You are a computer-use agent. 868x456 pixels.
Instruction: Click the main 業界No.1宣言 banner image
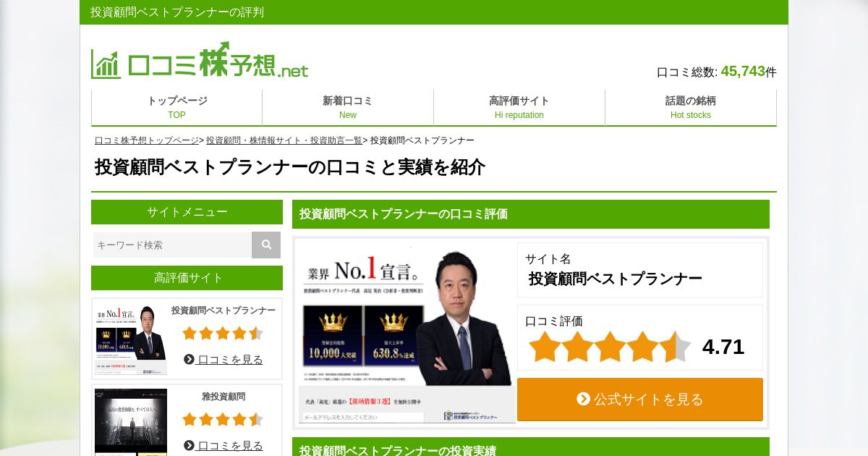click(405, 333)
